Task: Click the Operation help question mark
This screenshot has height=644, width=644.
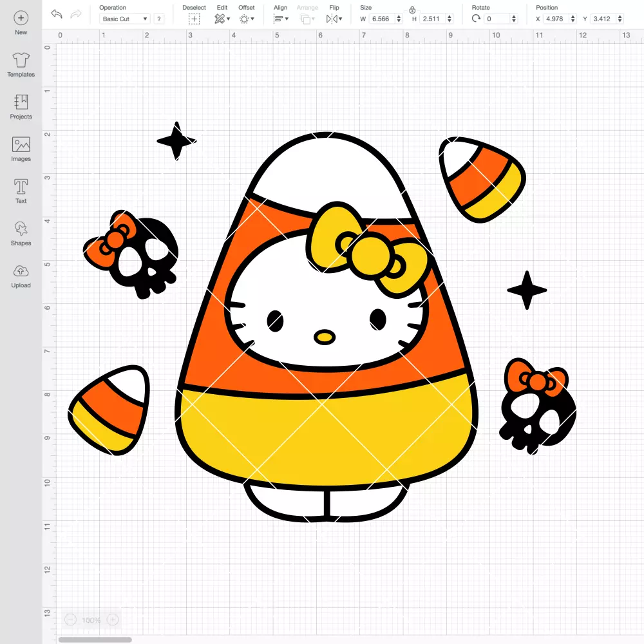Action: pyautogui.click(x=159, y=19)
